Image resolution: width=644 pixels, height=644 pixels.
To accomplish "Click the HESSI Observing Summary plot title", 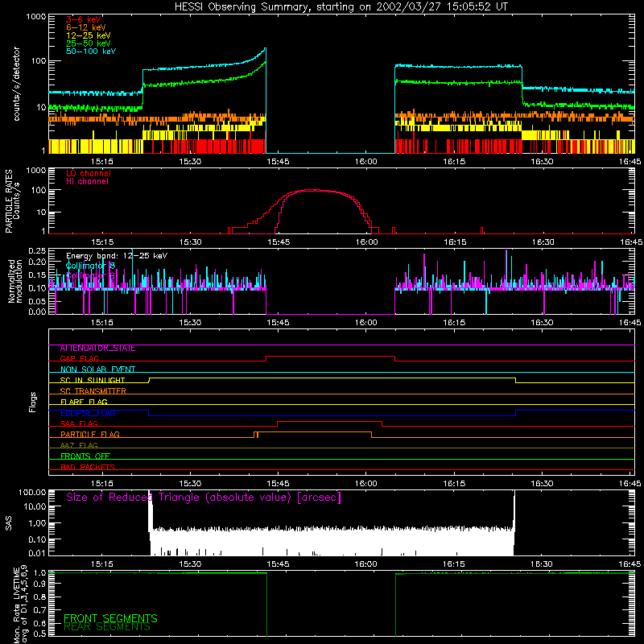I will click(341, 7).
